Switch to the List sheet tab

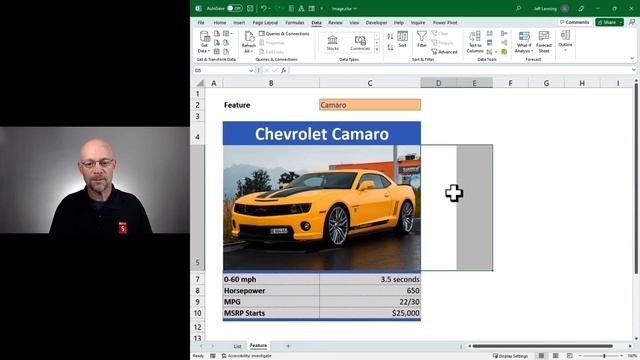(x=237, y=346)
